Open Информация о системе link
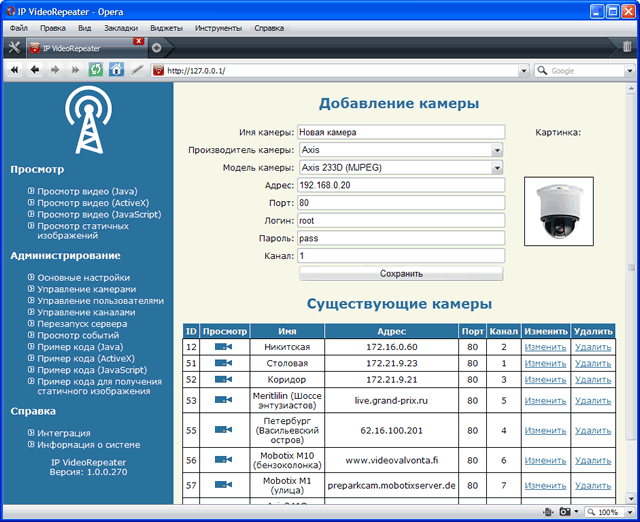 pos(89,445)
